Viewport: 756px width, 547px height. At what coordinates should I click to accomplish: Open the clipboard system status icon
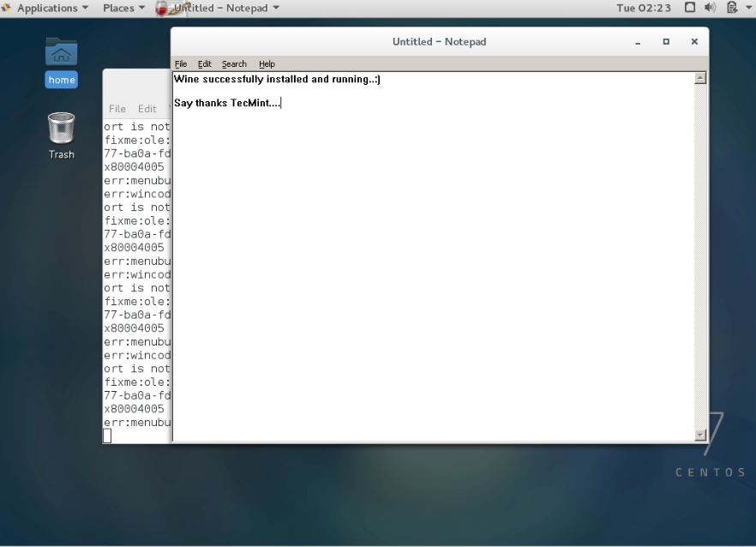click(731, 8)
